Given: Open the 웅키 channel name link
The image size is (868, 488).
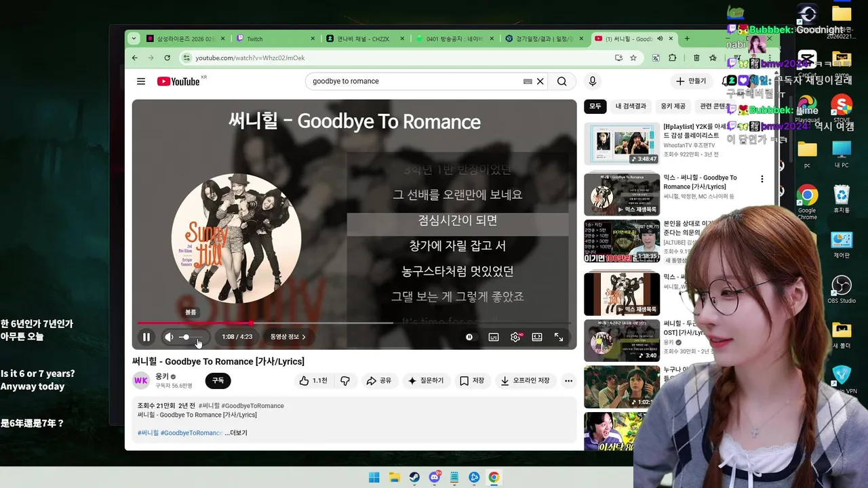Looking at the screenshot, I should (x=162, y=376).
